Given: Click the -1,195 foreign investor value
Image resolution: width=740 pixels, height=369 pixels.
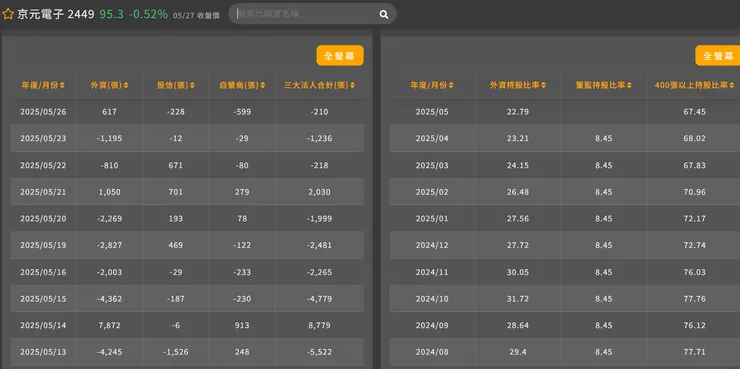Looking at the screenshot, I should (x=109, y=139).
